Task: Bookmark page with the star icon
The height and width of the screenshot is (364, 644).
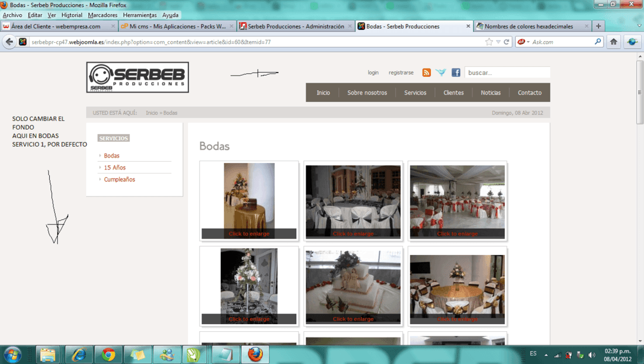Action: click(x=489, y=42)
